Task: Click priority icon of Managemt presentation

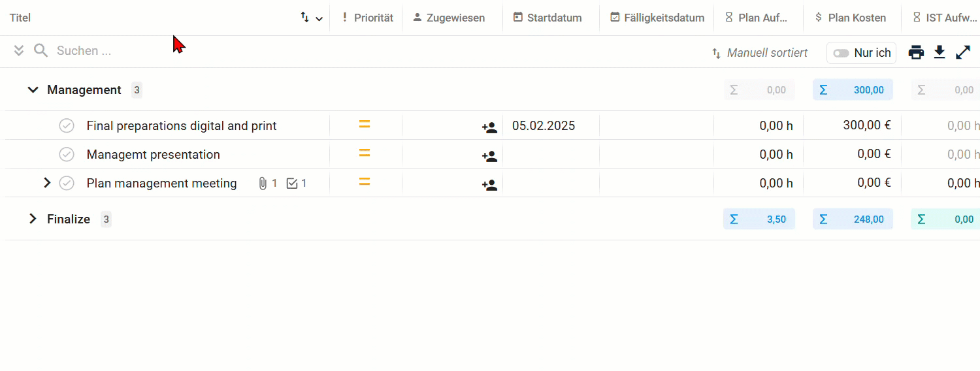Action: pos(365,153)
